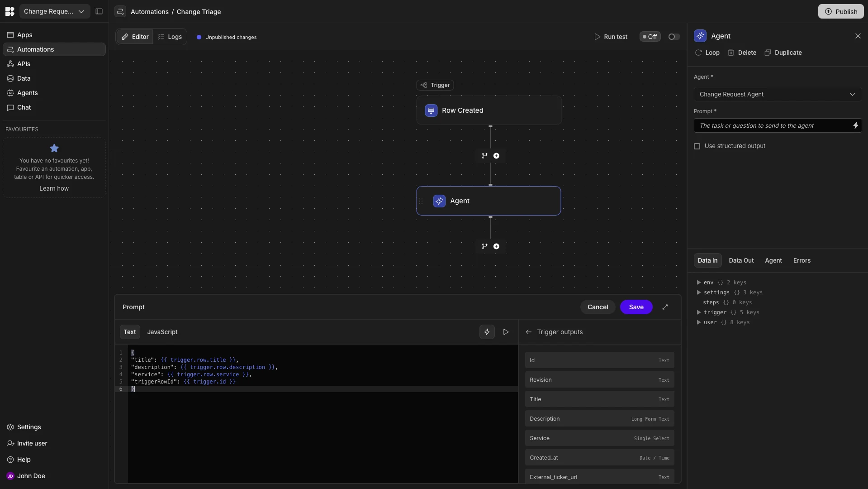Run the prompt preview play icon

pyautogui.click(x=506, y=332)
